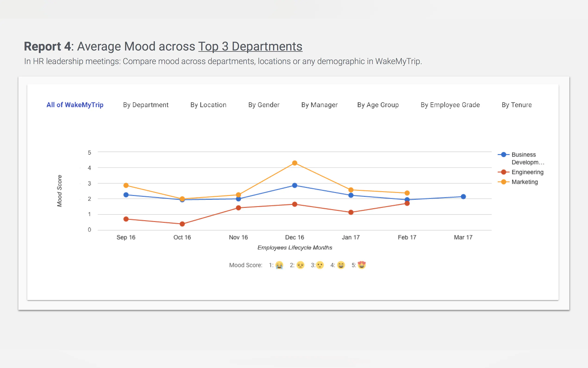The width and height of the screenshot is (588, 368).
Task: Click the crying emoji for score 1
Action: click(279, 265)
